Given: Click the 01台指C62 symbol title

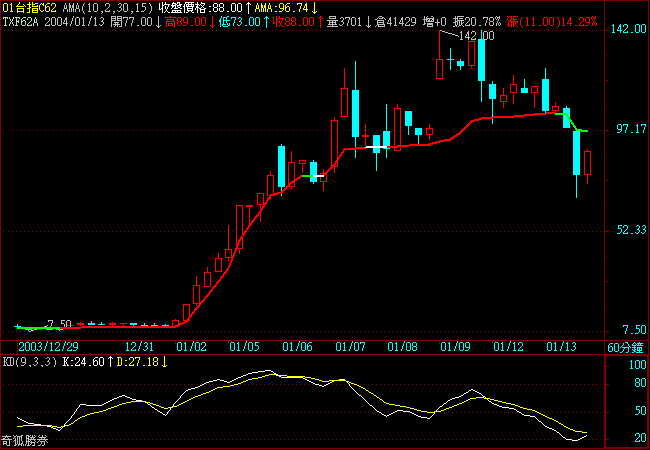Looking at the screenshot, I should coord(29,8).
